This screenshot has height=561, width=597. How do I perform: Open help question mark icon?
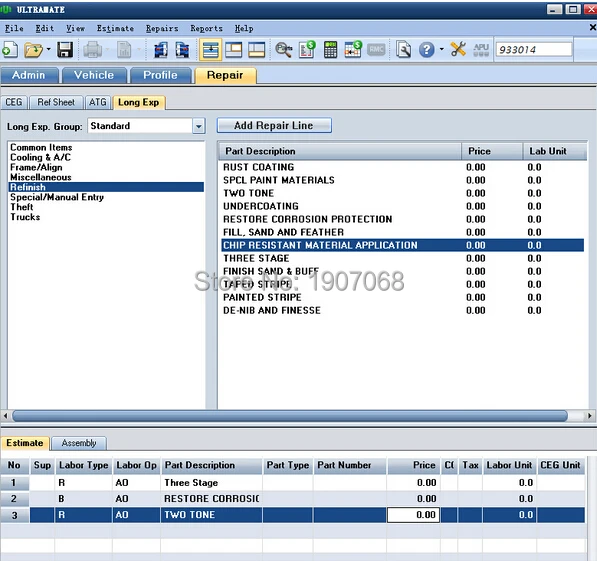[426, 50]
